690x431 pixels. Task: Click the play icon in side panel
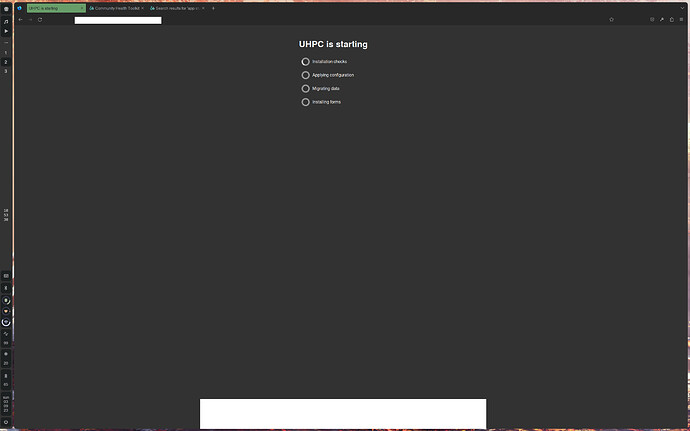tap(6, 31)
